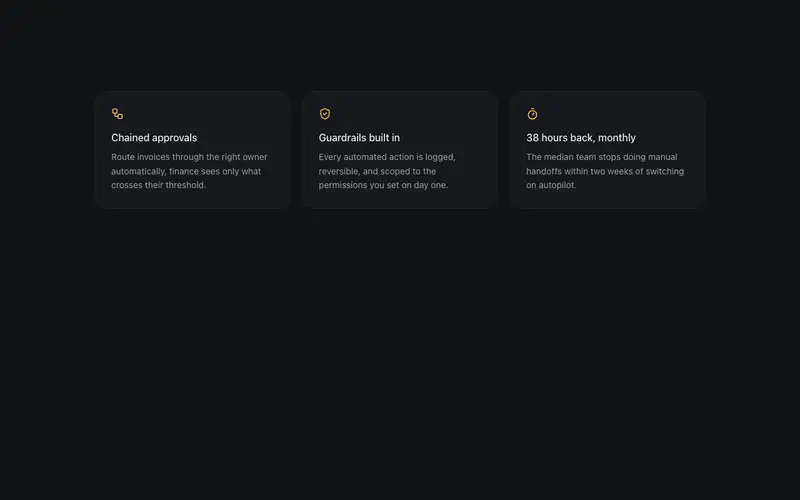Click the text "crosses their threshold."
Screen dimensions: 800x500
(x=159, y=185)
